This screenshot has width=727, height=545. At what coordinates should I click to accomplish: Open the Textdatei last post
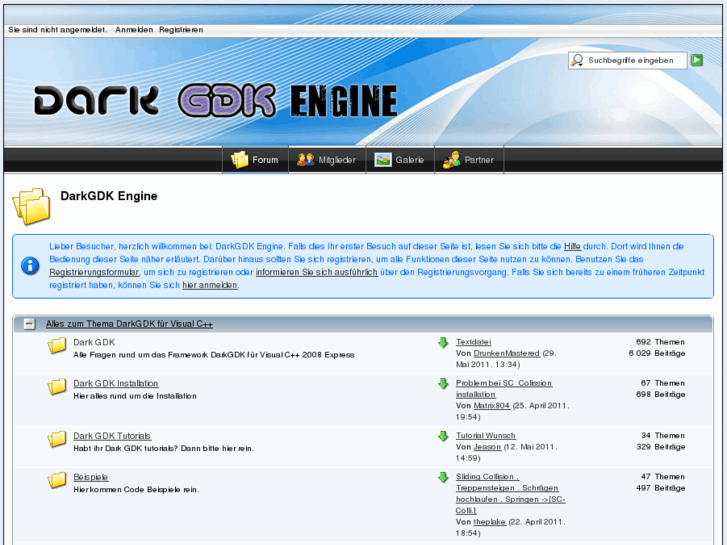pos(473,342)
